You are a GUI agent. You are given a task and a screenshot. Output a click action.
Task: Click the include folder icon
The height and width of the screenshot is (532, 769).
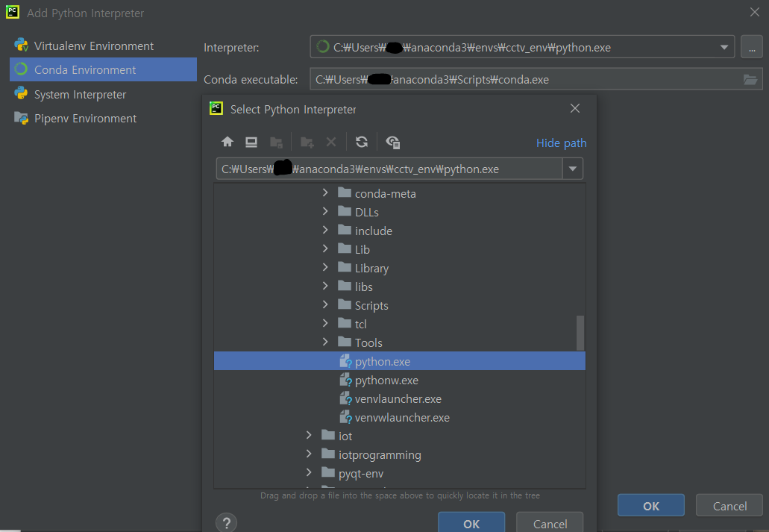[345, 230]
